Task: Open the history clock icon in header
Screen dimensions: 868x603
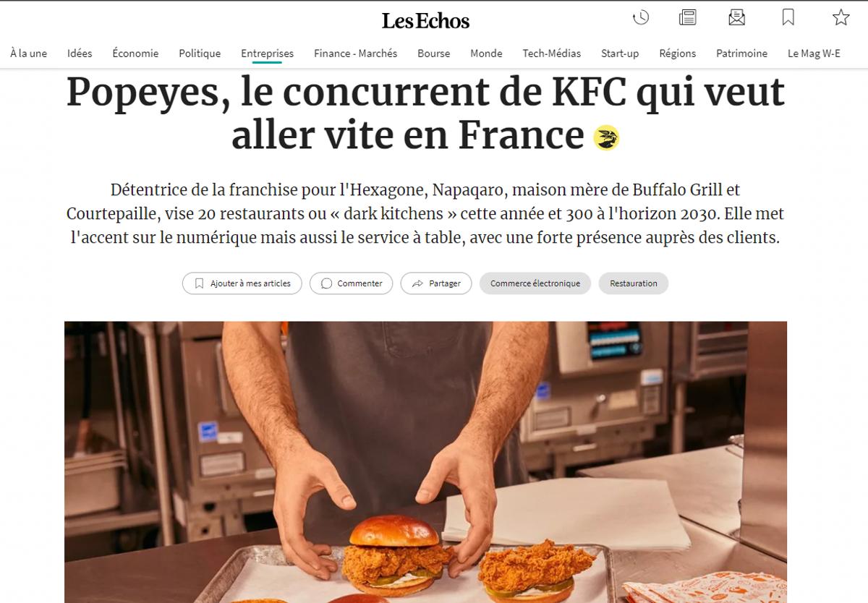Action: (641, 17)
